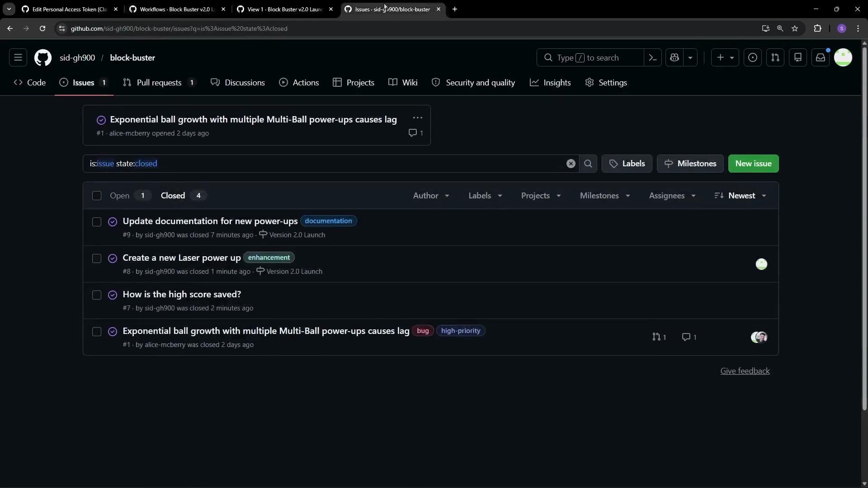Go to the GitHub homepage via the logo

coord(43,58)
